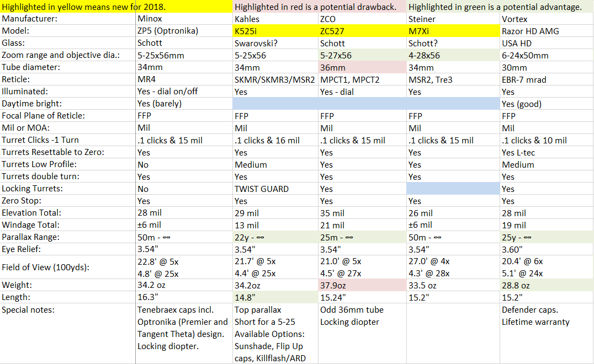Viewport: 594px width, 364px height.
Task: Select the Vortex manufacturer cell
Action: click(546, 19)
